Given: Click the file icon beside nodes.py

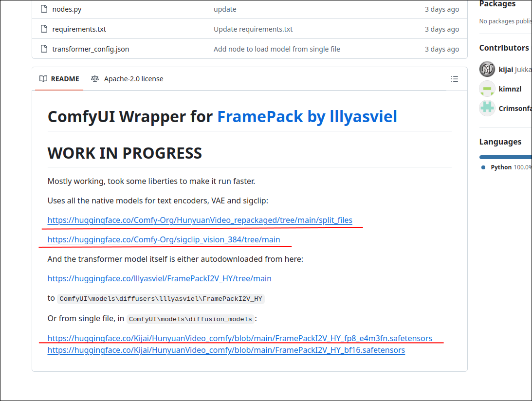Looking at the screenshot, I should [43, 9].
